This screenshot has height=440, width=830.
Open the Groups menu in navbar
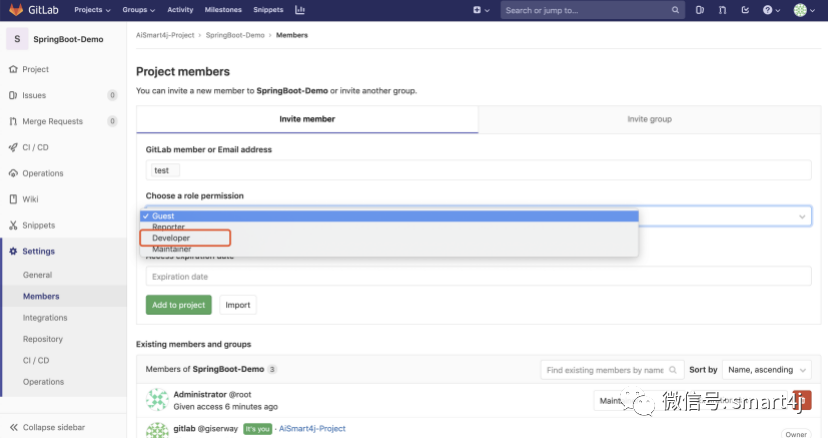[x=139, y=10]
